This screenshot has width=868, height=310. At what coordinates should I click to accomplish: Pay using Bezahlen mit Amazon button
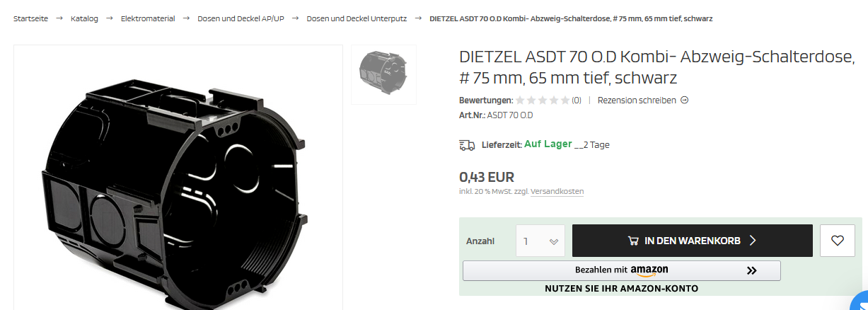pos(621,270)
